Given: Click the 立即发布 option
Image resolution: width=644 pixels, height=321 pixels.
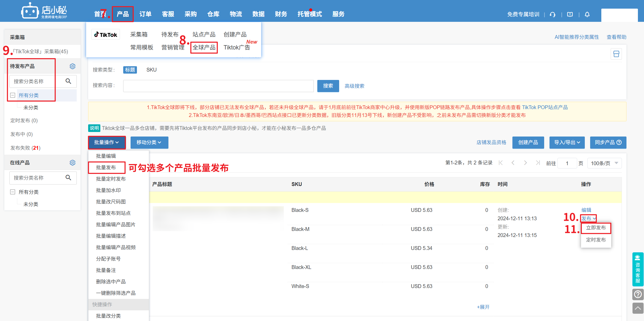Looking at the screenshot, I should point(595,228).
